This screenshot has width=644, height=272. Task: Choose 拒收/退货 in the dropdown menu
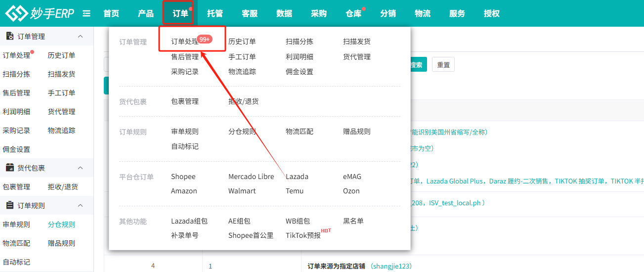pos(243,101)
